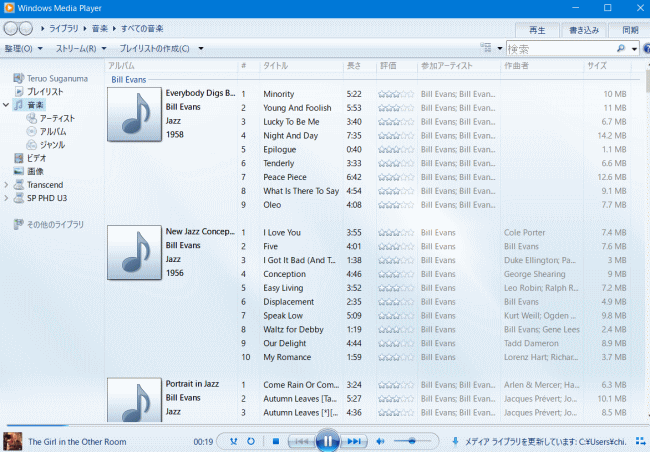
Task: Click the library update status microphone icon
Action: 455,441
